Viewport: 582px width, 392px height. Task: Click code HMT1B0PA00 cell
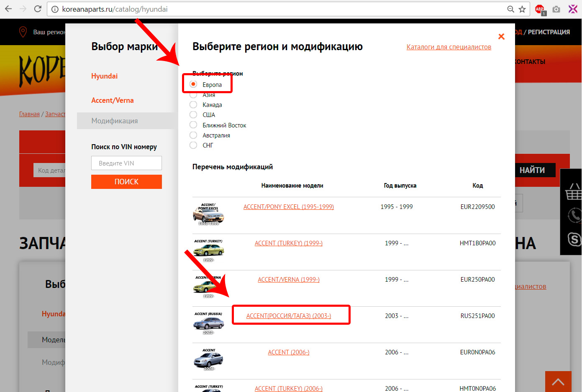coord(477,243)
